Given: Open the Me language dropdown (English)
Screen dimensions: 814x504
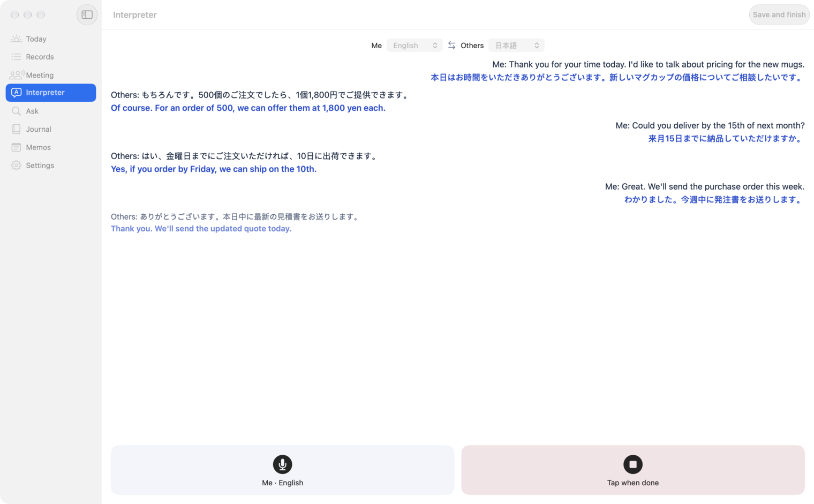Looking at the screenshot, I should tap(414, 46).
